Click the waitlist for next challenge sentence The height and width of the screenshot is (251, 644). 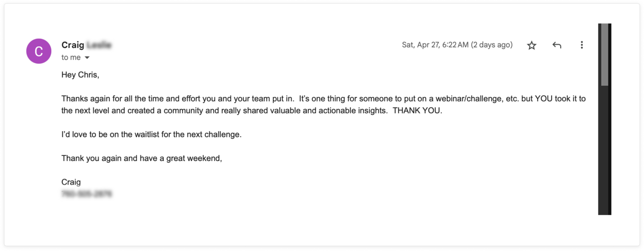[x=151, y=134]
